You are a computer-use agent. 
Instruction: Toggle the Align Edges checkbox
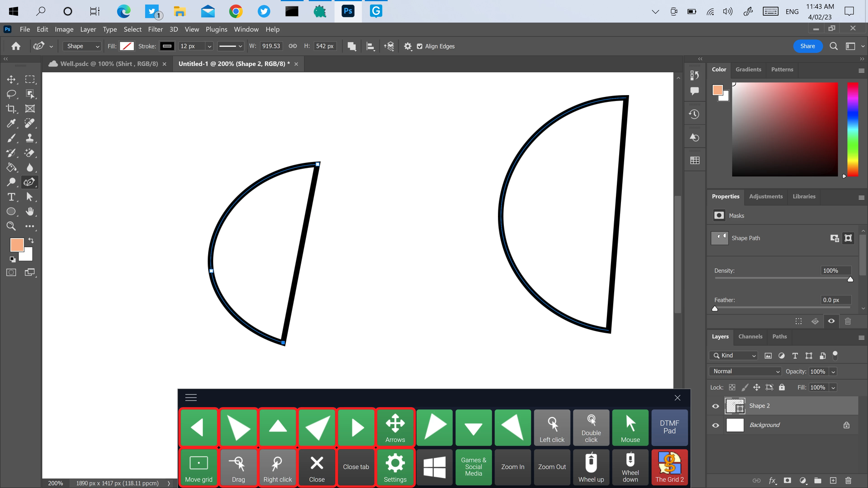420,47
